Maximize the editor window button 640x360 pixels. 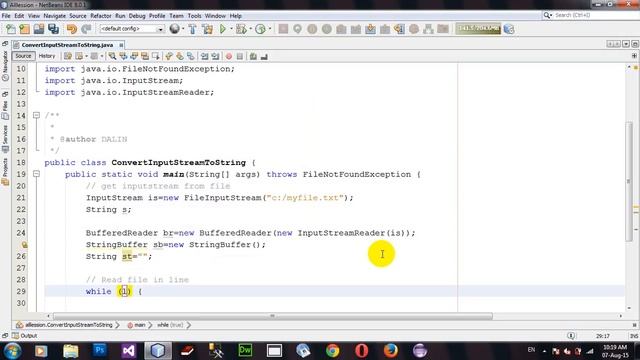click(635, 44)
